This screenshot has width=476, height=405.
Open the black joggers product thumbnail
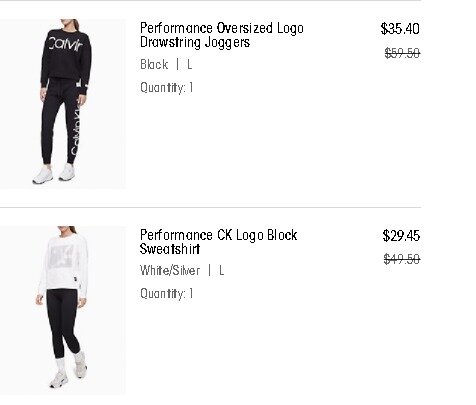[63, 104]
